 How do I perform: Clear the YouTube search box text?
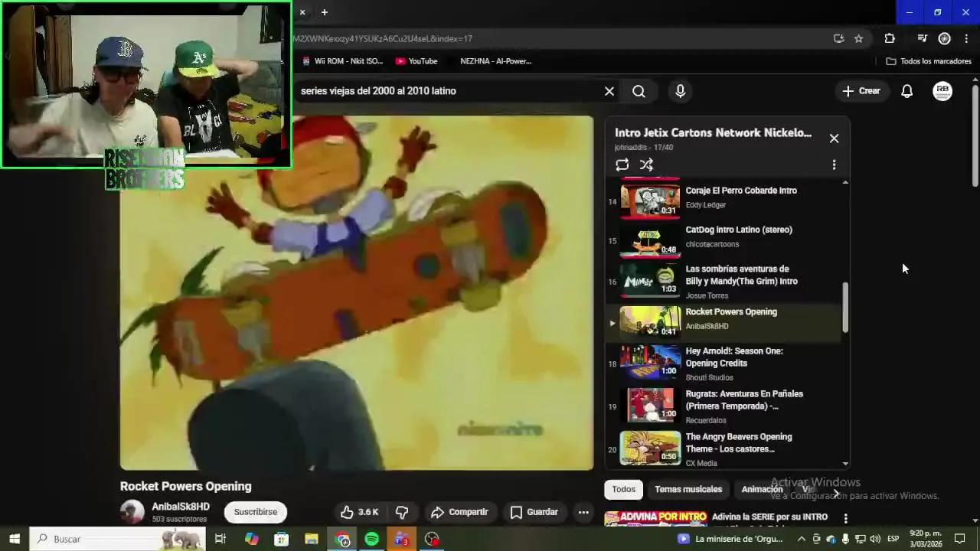click(x=609, y=91)
